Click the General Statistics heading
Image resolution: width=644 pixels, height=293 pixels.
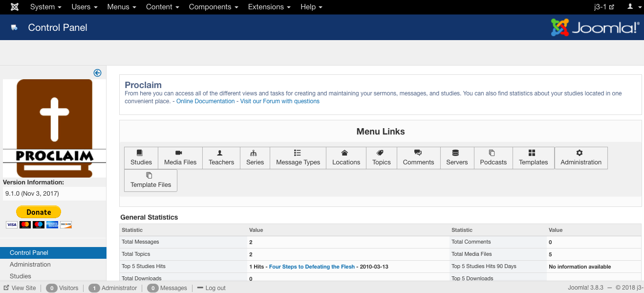(x=149, y=217)
